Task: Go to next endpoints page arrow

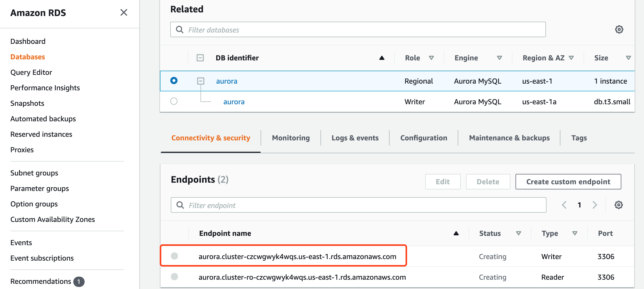Action: click(x=595, y=205)
